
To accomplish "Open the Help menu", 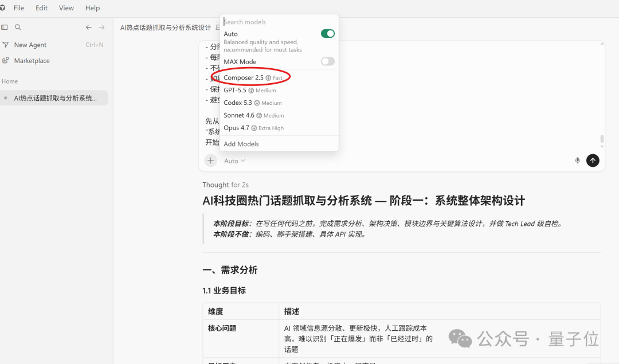I will click(x=92, y=8).
